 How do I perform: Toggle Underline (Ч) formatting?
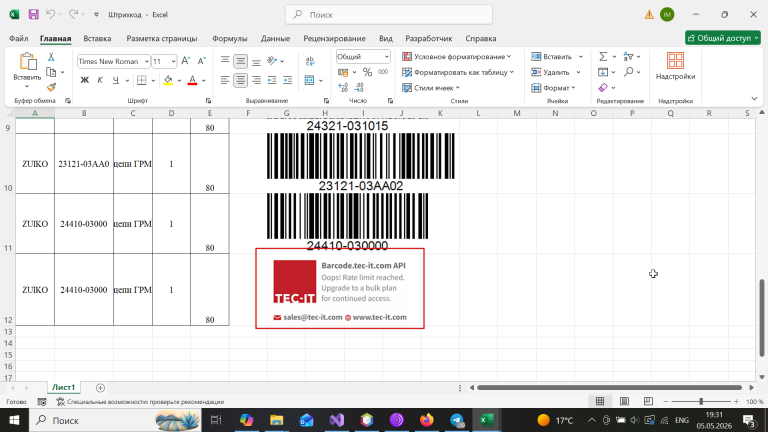tap(116, 80)
